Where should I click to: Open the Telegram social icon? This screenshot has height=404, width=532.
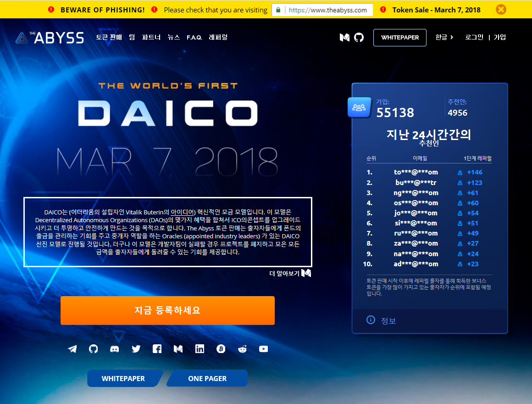(72, 348)
